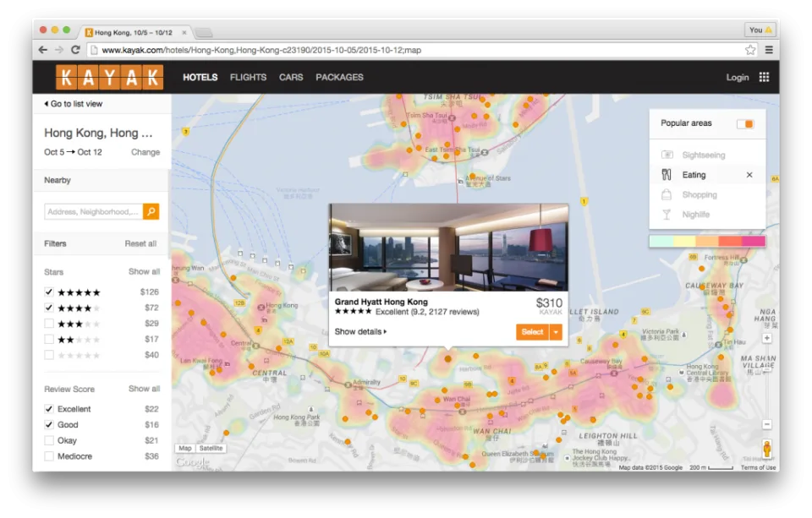Switch to Satellite map view
The height and width of the screenshot is (518, 812).
point(211,449)
